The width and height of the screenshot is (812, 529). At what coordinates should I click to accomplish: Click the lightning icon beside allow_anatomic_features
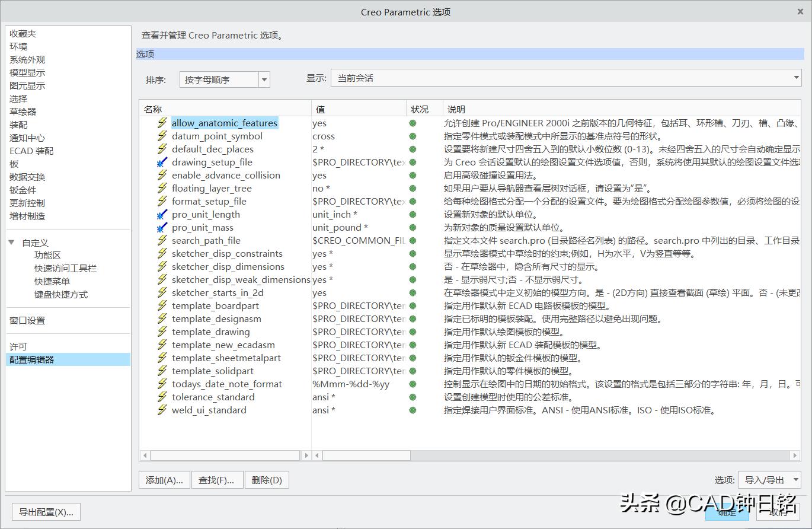[162, 123]
